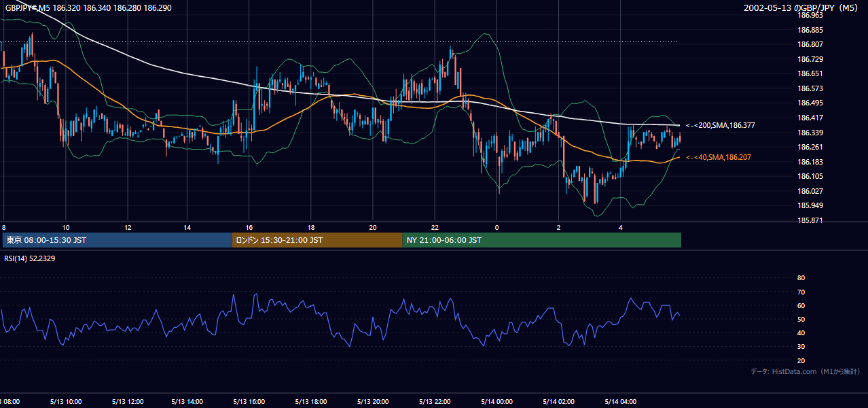Select the NY 21:00-06:00 JST session bar
This screenshot has width=868, height=408.
point(542,240)
